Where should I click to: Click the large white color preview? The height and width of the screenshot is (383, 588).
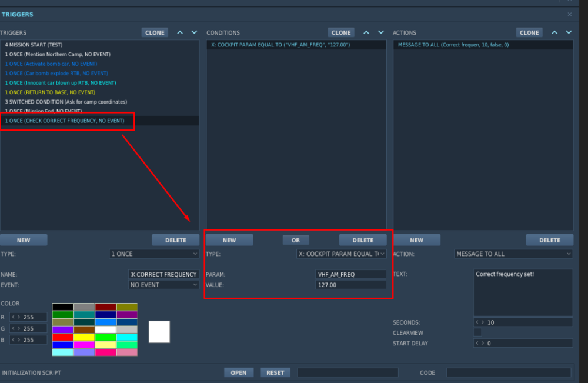coord(159,332)
